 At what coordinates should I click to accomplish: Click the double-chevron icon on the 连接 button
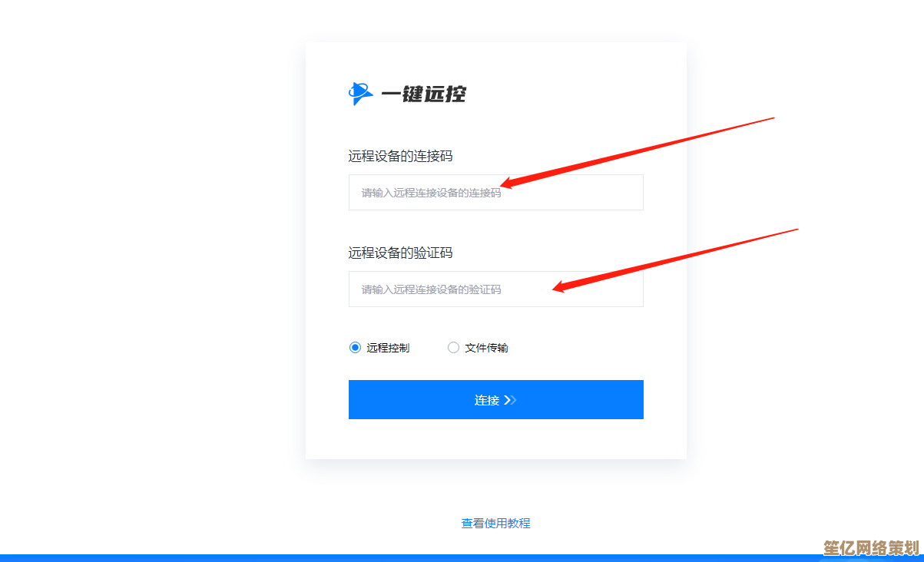pos(510,400)
